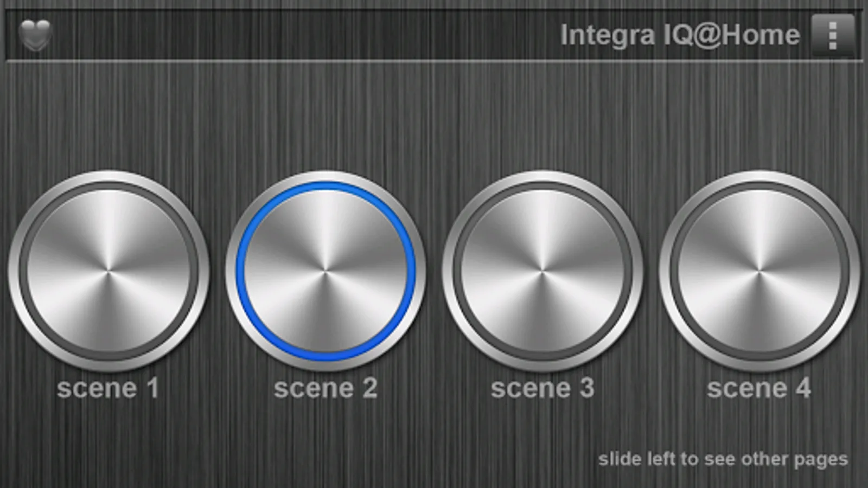
Task: Activate the scene 3 round metal button
Action: [x=542, y=271]
